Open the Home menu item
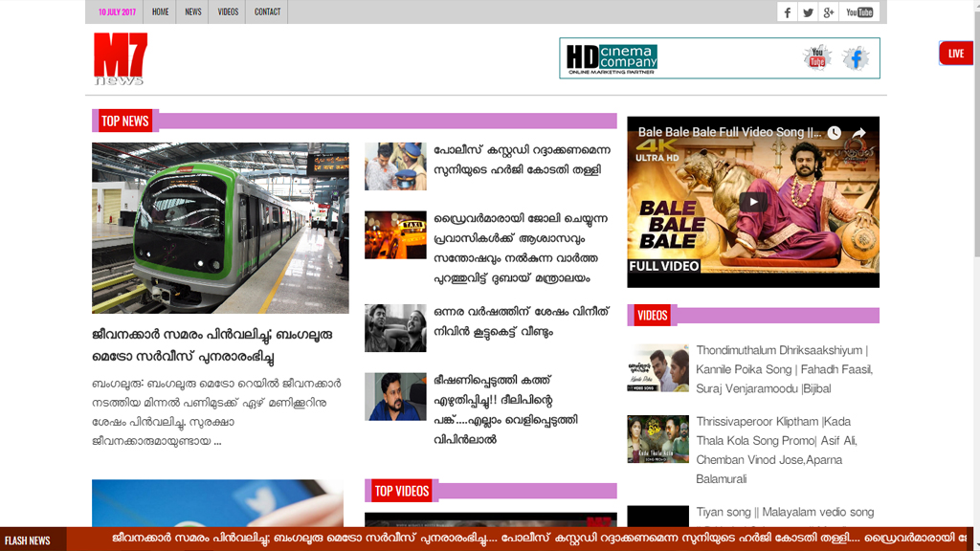This screenshot has width=980, height=551. click(160, 12)
